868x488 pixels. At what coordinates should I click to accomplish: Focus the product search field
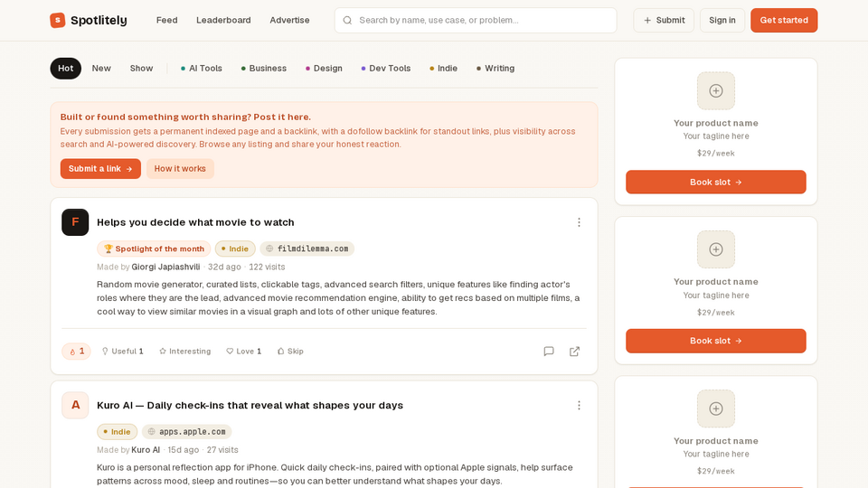pos(476,21)
